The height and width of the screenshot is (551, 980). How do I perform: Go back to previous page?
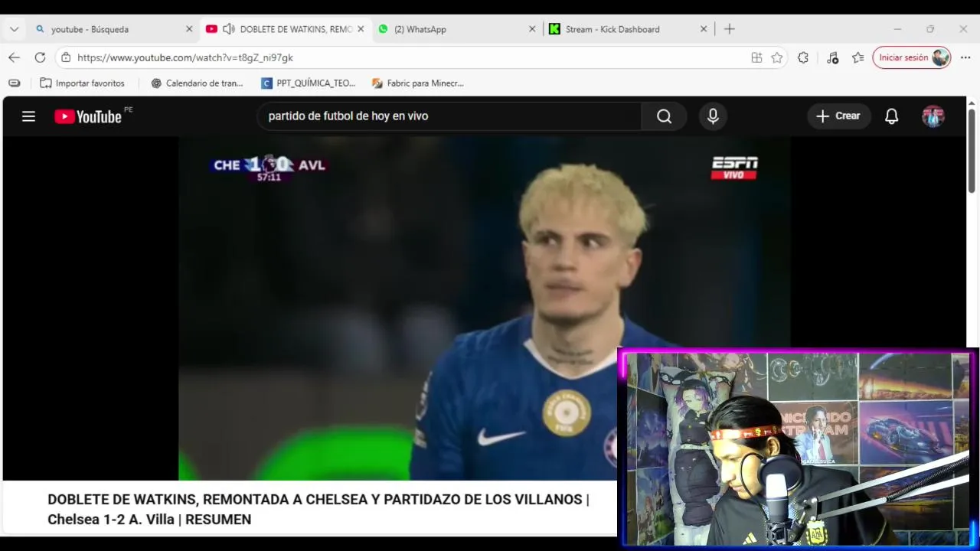pyautogui.click(x=14, y=57)
